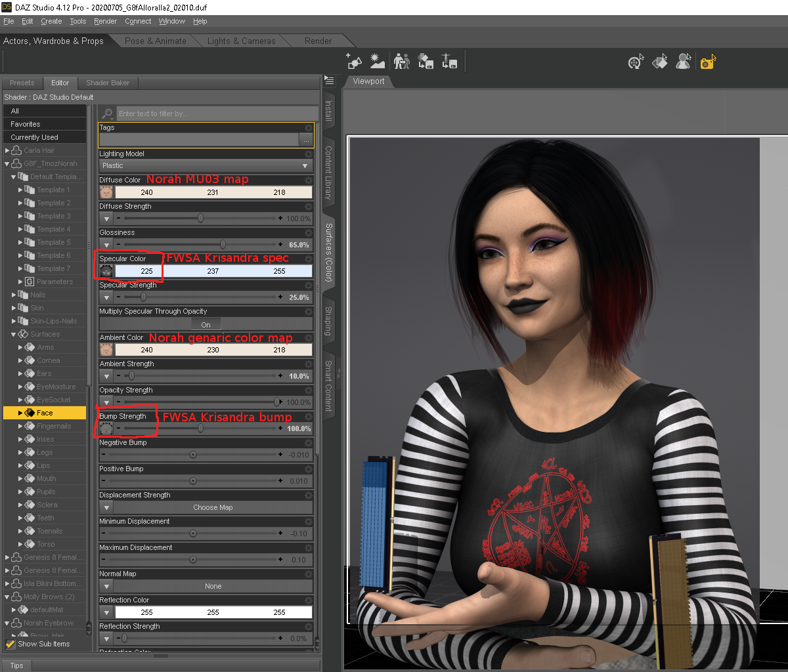Click the Create Primitive toolbar icon

(355, 61)
